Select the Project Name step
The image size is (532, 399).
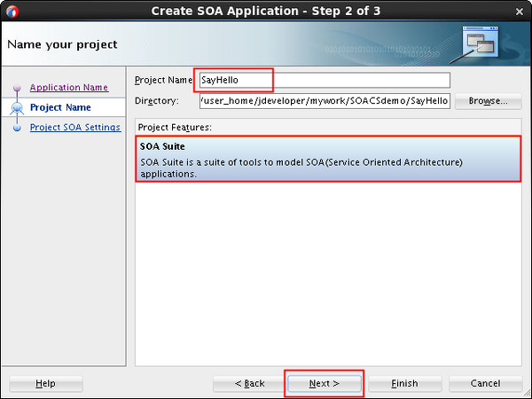coord(60,107)
